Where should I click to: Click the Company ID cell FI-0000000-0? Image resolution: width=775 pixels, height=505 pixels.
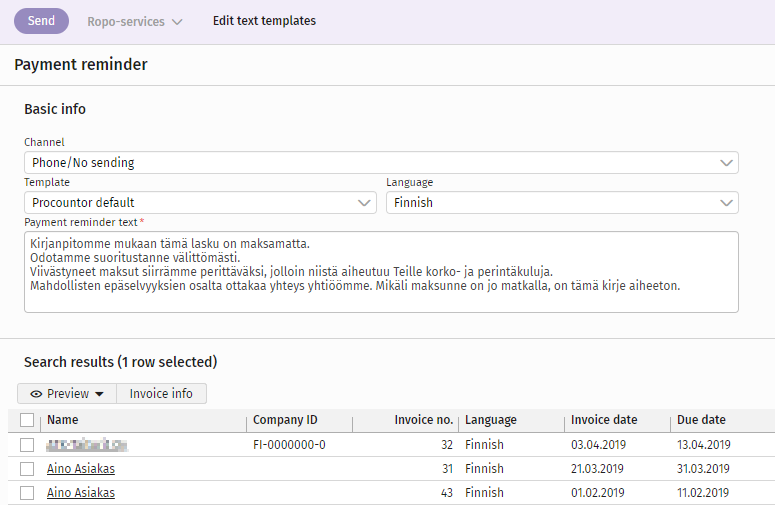[289, 445]
